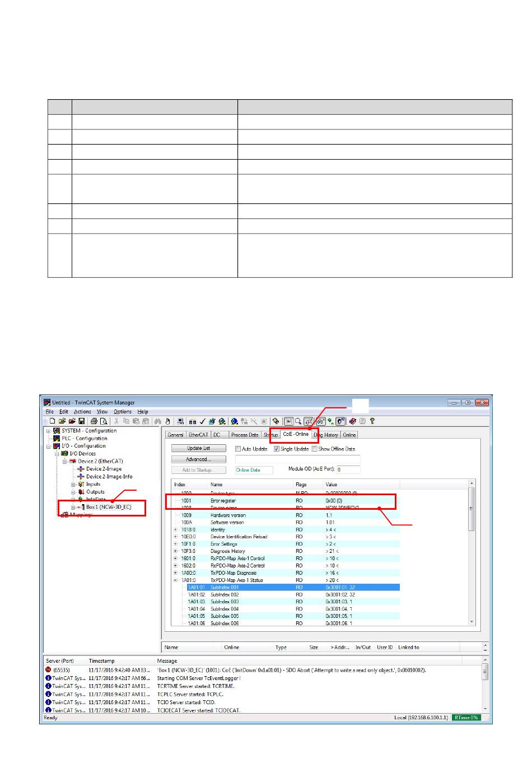Click the Device 2-Image icon in tree
Image resolution: width=532 pixels, height=777 pixels.
(x=81, y=469)
